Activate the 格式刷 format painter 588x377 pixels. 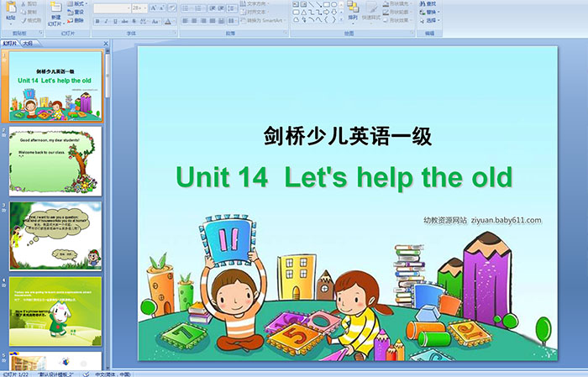[31, 20]
